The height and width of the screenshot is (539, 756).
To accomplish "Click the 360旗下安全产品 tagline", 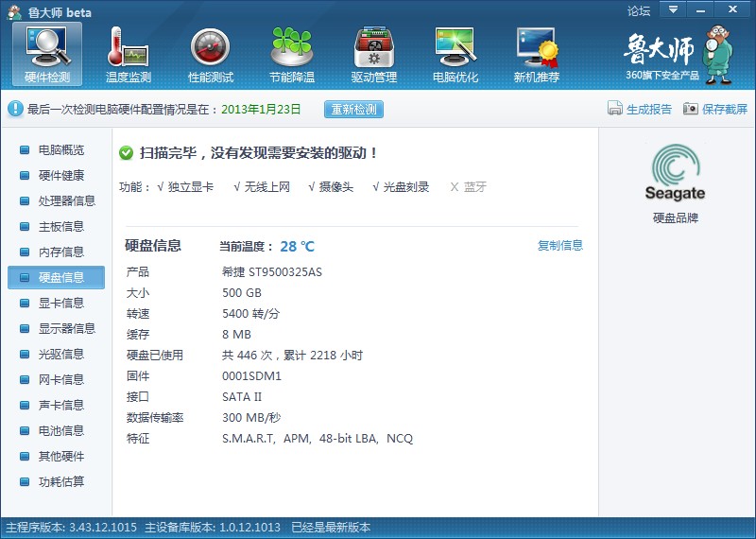I will 662,76.
